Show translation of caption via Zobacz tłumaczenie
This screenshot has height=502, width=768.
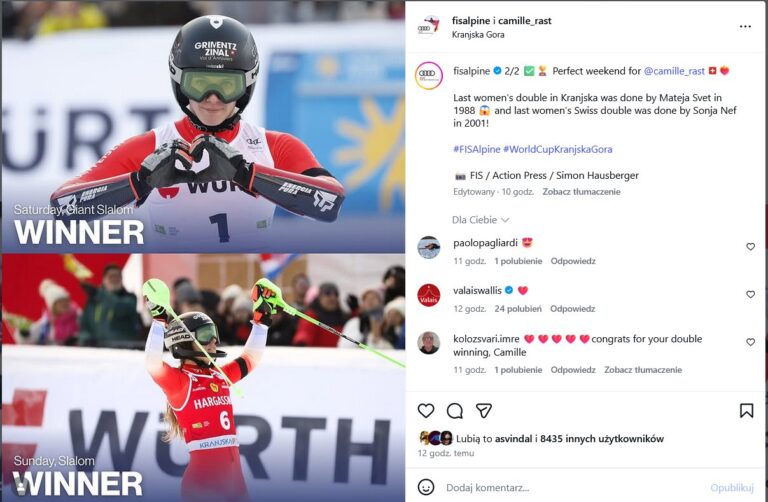(x=581, y=191)
